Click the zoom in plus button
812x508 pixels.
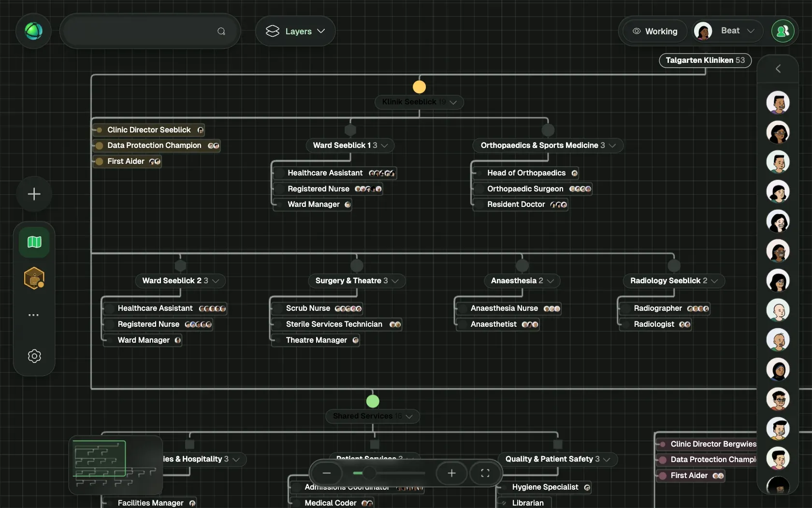pyautogui.click(x=451, y=473)
